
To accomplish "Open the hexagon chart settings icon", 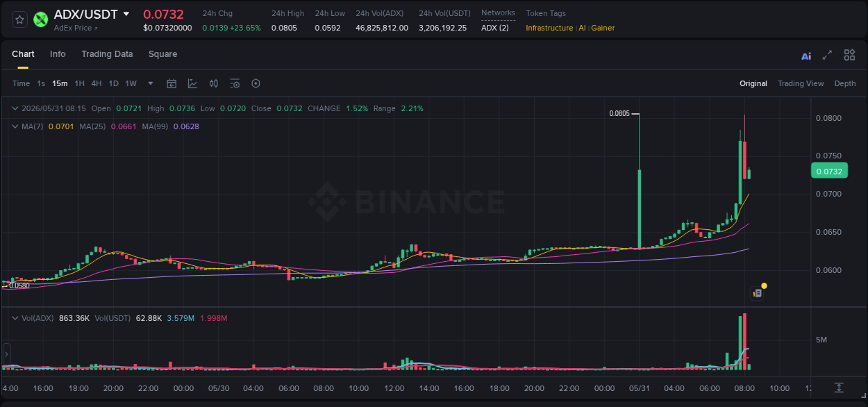I will [256, 83].
